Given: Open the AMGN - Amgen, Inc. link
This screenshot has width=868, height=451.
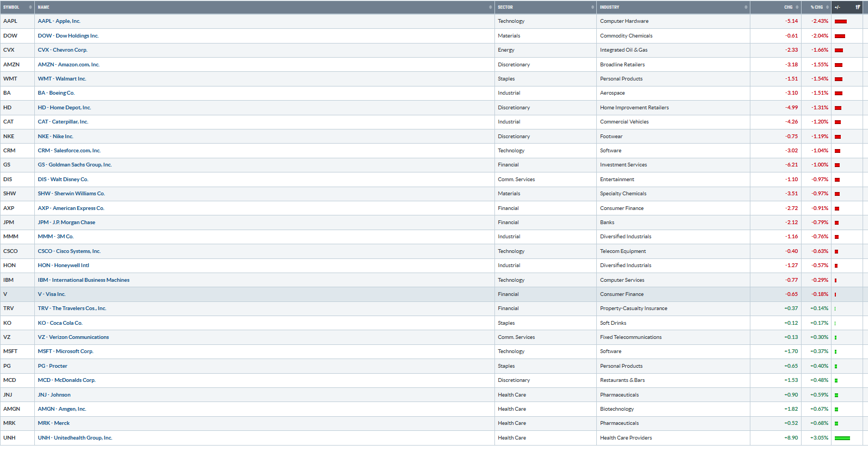Looking at the screenshot, I should tap(62, 409).
